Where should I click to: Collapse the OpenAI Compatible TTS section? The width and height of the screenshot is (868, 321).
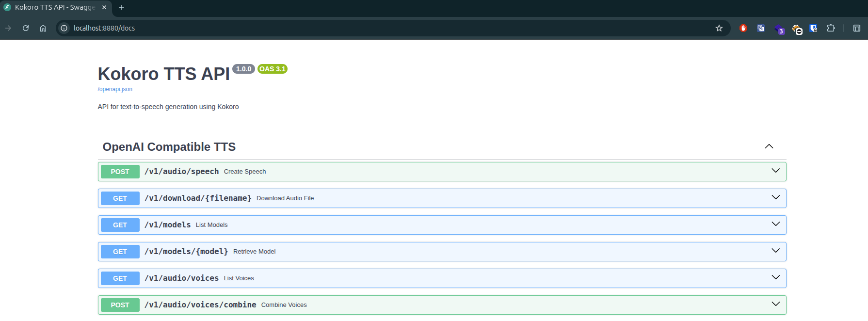[769, 146]
